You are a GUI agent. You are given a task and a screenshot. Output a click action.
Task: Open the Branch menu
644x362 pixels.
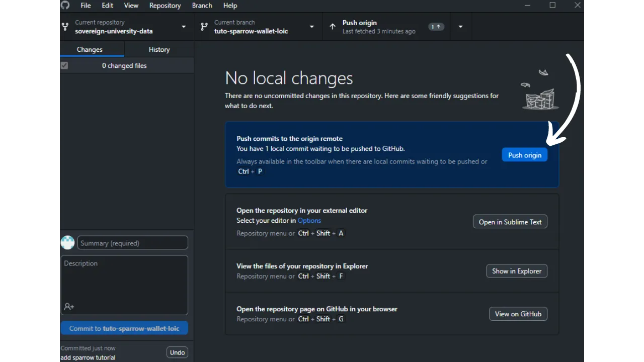pyautogui.click(x=202, y=6)
